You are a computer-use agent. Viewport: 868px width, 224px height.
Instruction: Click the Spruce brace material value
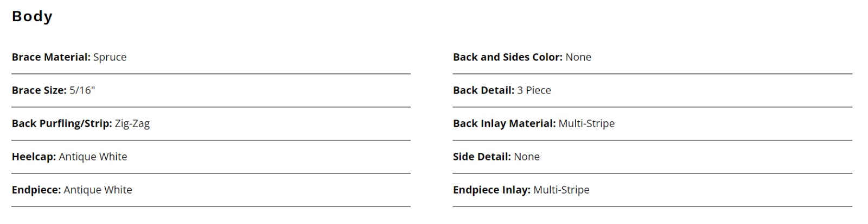[x=110, y=57]
